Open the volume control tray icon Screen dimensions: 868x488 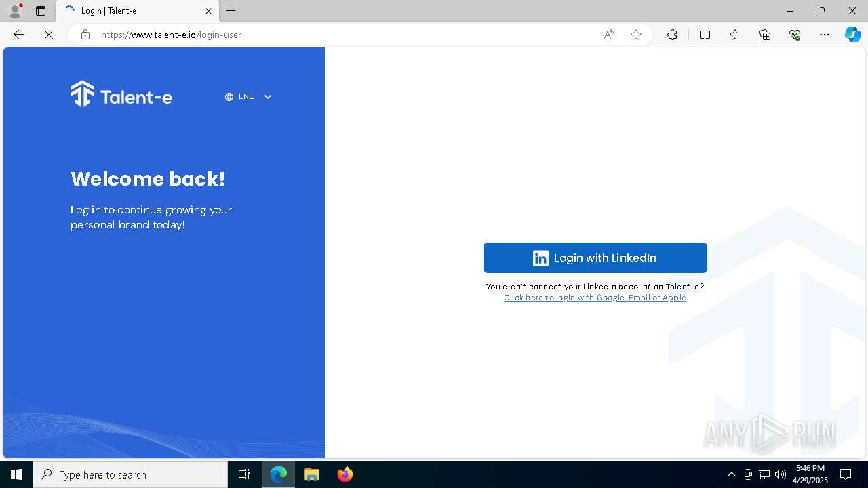click(x=781, y=474)
